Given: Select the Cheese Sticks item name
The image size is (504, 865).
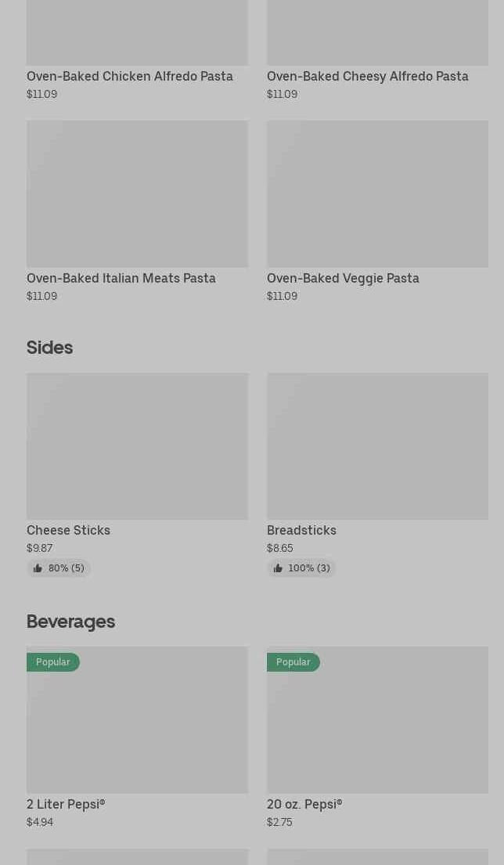Looking at the screenshot, I should pyautogui.click(x=68, y=530).
